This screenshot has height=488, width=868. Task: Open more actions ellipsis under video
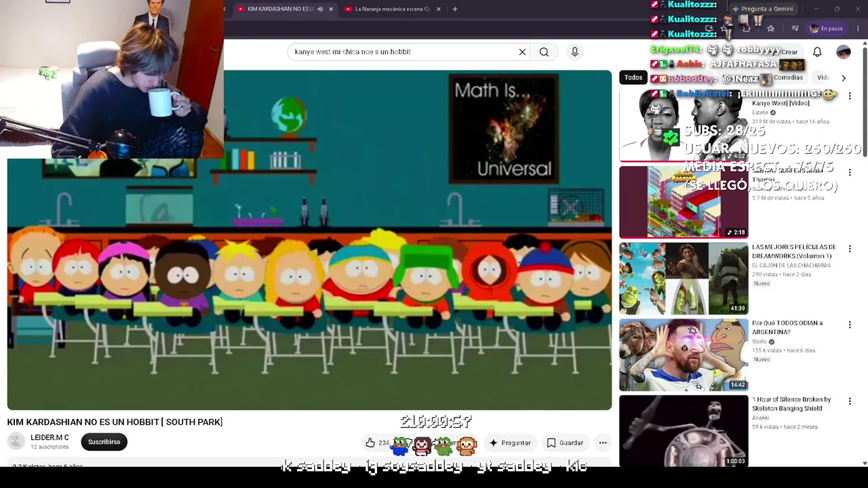[x=602, y=443]
